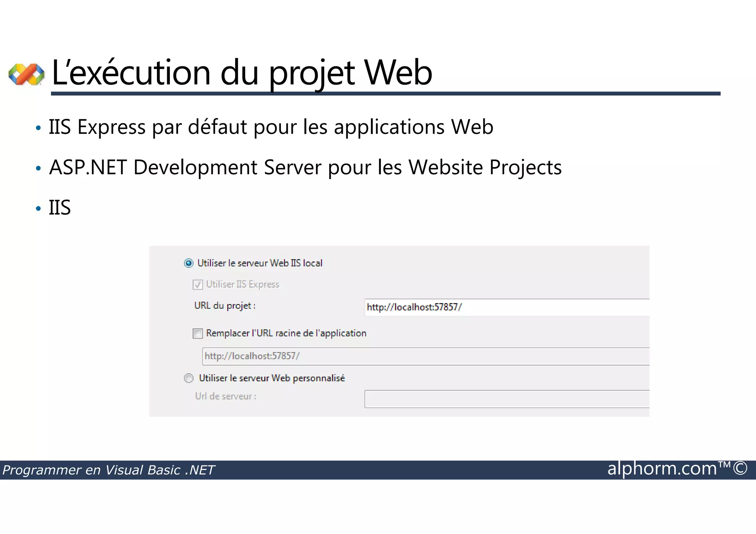Click the bullet 'ASP.NET Development Server pour les Website Projects'
This screenshot has height=534, width=756.
(x=305, y=168)
